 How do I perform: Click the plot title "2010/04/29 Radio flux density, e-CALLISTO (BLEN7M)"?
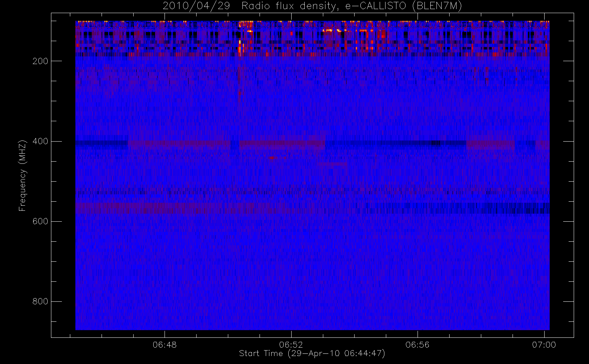coord(312,6)
